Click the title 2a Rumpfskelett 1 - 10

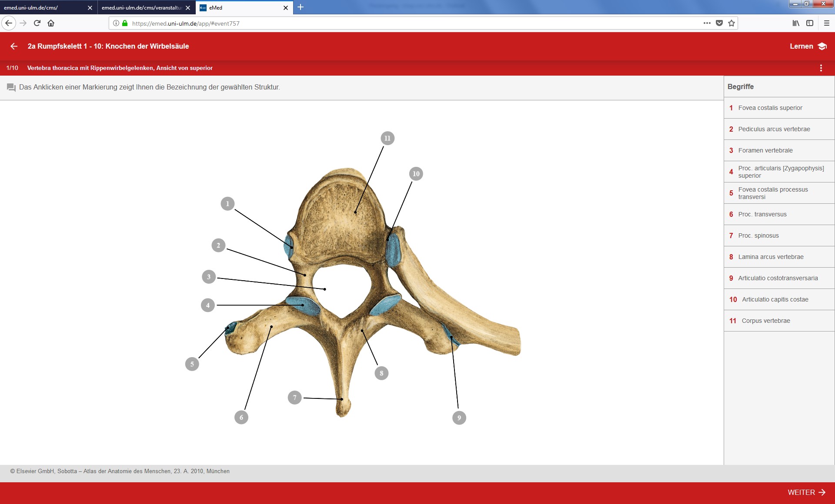pyautogui.click(x=108, y=46)
